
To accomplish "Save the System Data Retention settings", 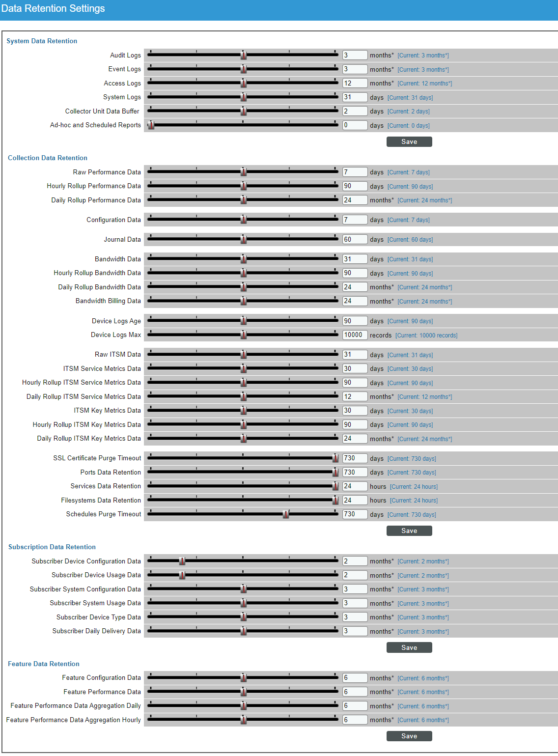I will click(409, 142).
